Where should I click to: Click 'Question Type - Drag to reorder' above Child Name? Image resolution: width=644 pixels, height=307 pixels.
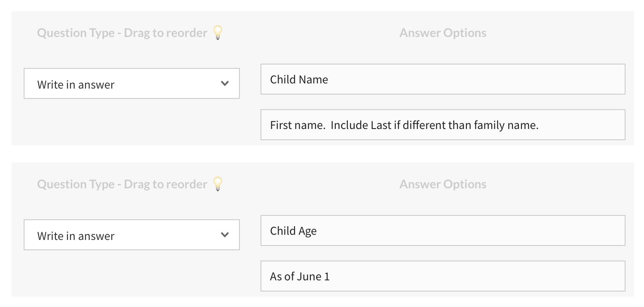pyautogui.click(x=122, y=33)
